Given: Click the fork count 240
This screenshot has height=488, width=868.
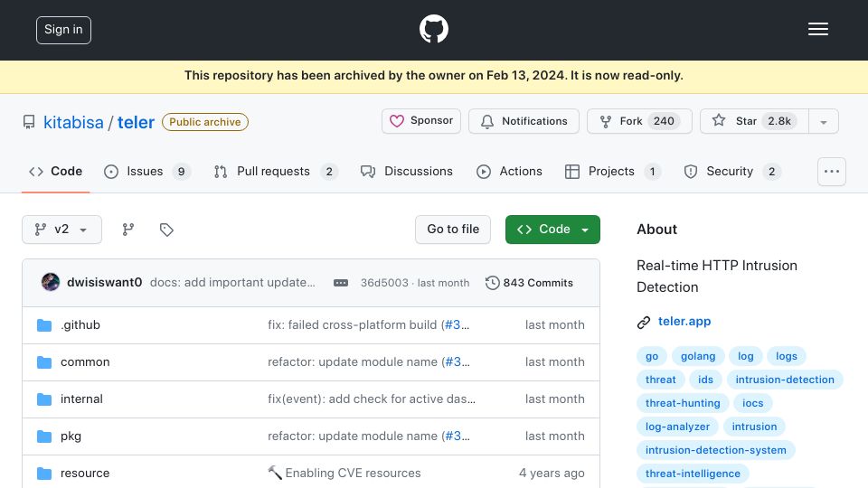Looking at the screenshot, I should [664, 121].
